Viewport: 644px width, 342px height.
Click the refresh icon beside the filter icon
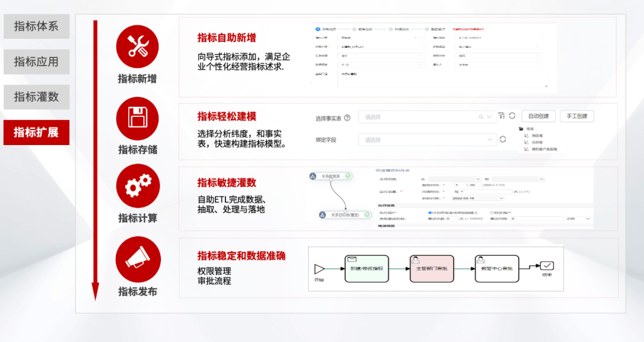coord(512,116)
